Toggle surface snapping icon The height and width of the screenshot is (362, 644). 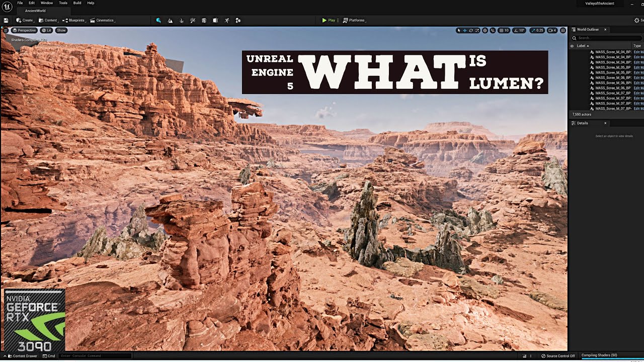(493, 30)
